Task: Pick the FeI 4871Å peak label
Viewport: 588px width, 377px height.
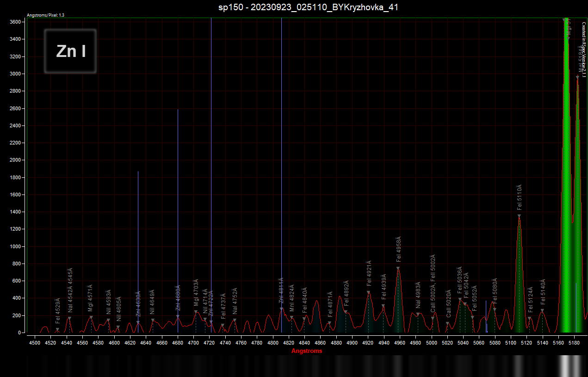Action: pos(330,304)
